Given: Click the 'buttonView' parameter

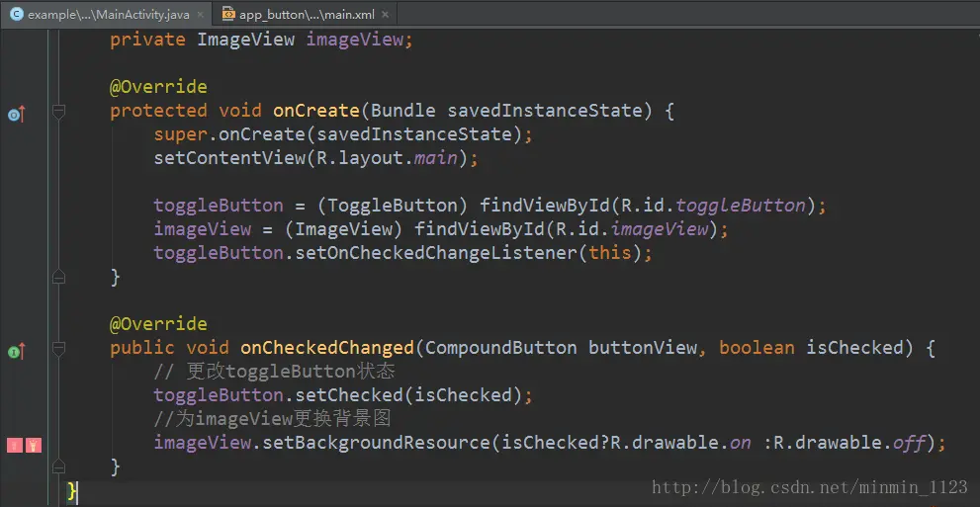Looking at the screenshot, I should 642,348.
